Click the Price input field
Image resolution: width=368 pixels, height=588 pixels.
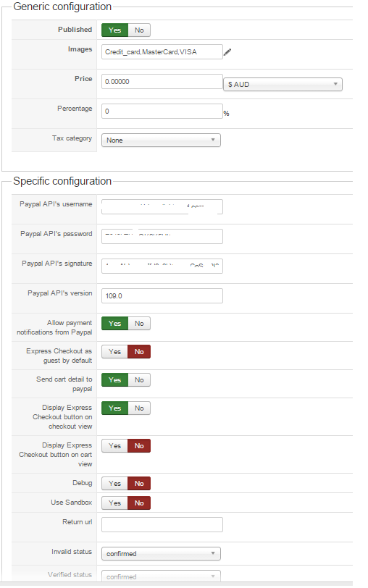[162, 82]
